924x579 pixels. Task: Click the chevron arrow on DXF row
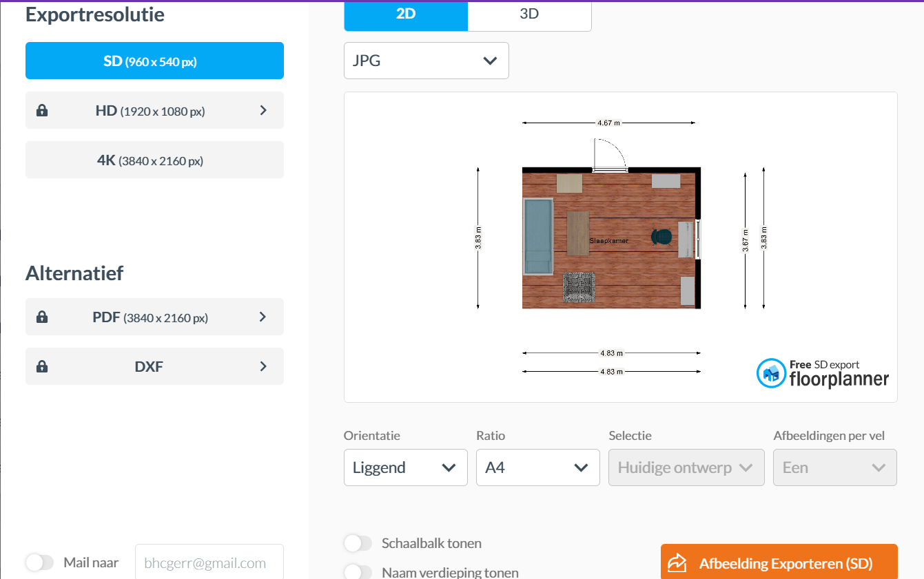coord(263,366)
